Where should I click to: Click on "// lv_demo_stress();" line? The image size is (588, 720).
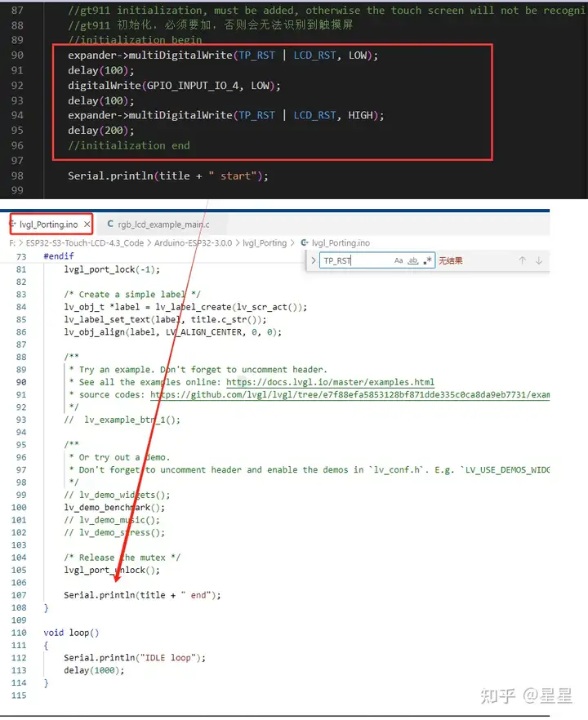pos(114,532)
